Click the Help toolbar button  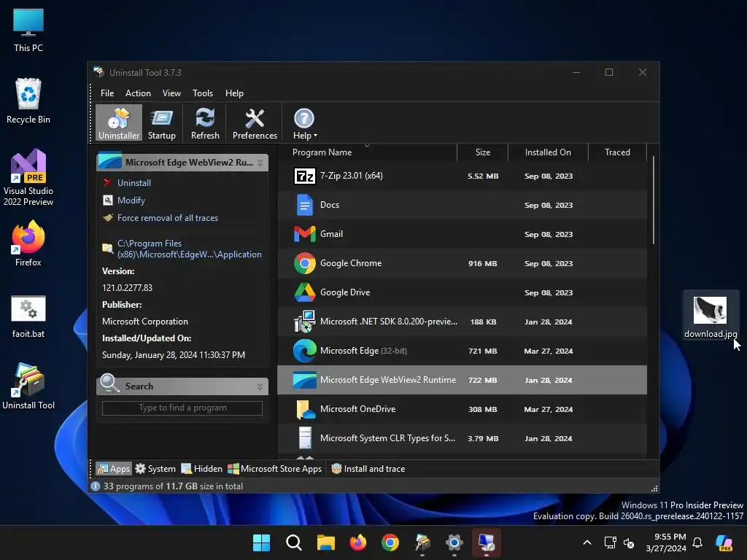(x=304, y=123)
